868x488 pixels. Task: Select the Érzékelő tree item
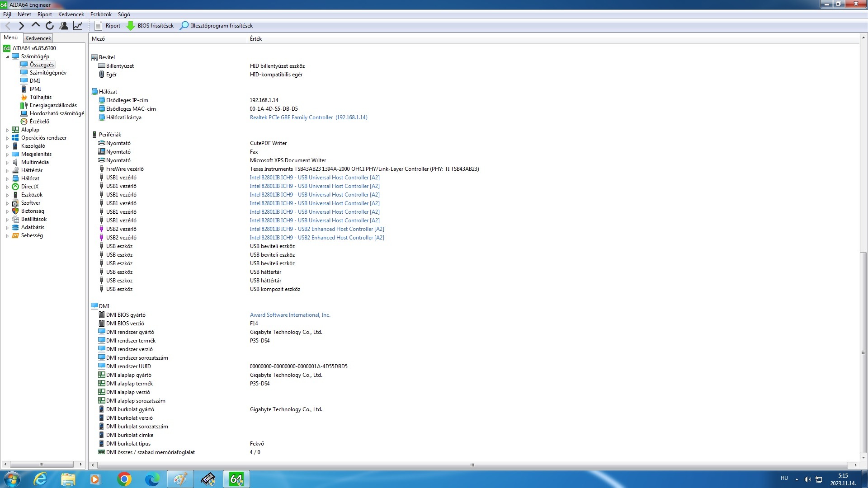39,122
